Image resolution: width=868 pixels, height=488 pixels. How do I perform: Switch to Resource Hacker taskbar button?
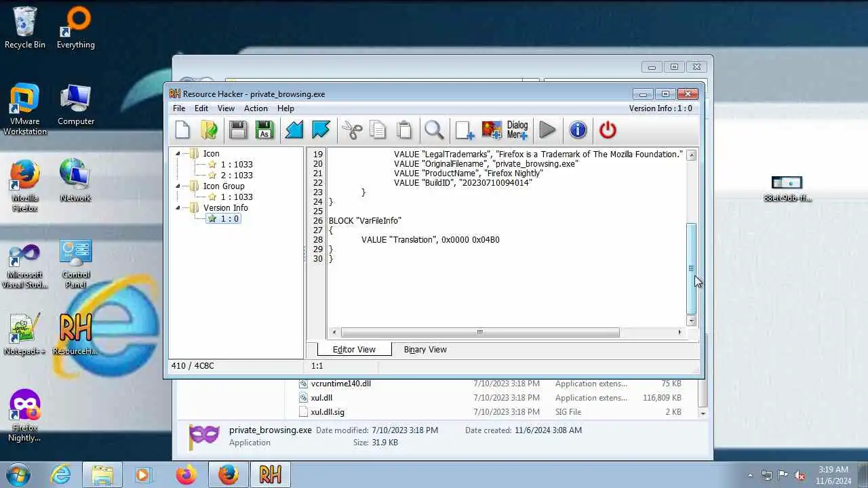tap(270, 474)
